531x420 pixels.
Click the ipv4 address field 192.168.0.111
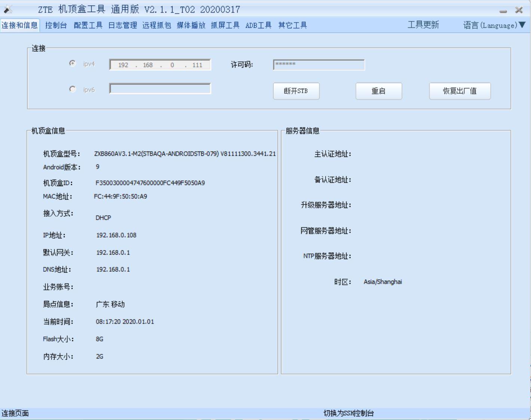pyautogui.click(x=160, y=65)
